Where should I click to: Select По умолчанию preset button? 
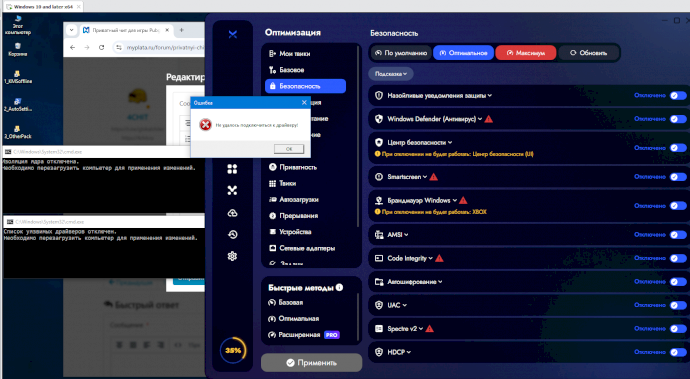401,53
